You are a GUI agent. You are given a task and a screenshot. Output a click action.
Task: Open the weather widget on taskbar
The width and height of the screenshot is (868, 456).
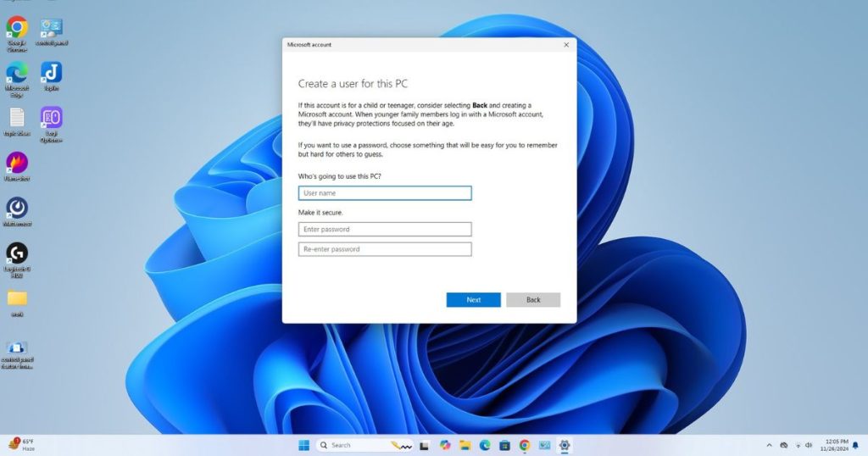click(x=23, y=445)
